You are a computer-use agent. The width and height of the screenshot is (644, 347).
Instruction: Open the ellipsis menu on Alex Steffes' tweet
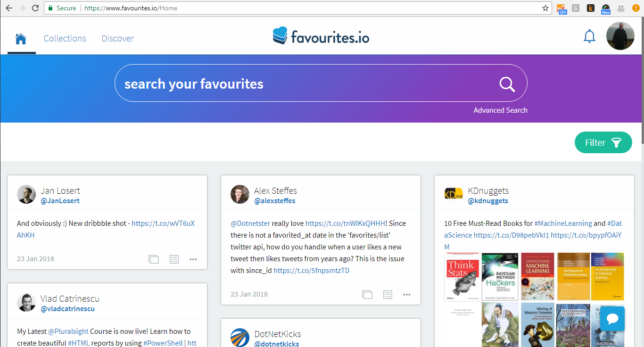(x=407, y=294)
